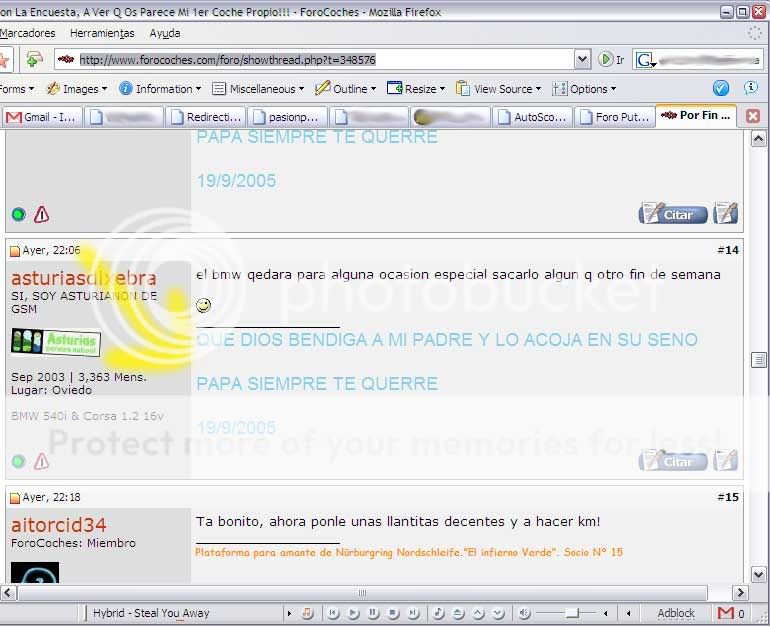Click the bookmark star icon in toolbar

tap(4, 60)
